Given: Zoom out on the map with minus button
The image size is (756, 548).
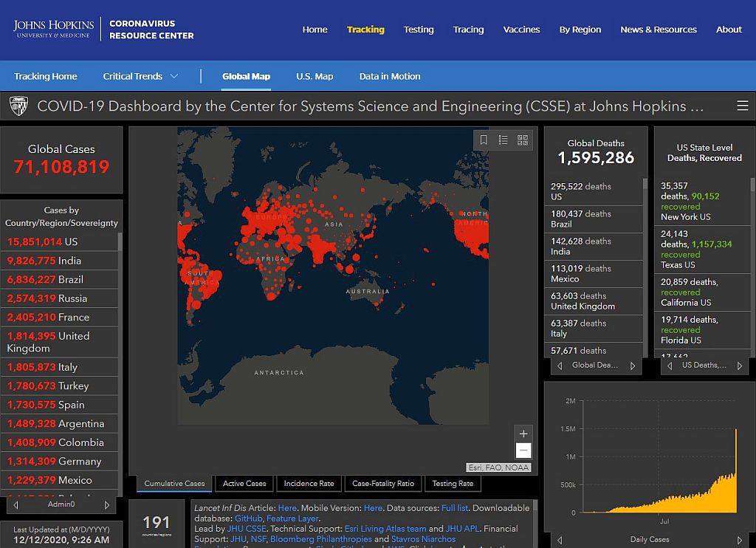Looking at the screenshot, I should (x=523, y=450).
